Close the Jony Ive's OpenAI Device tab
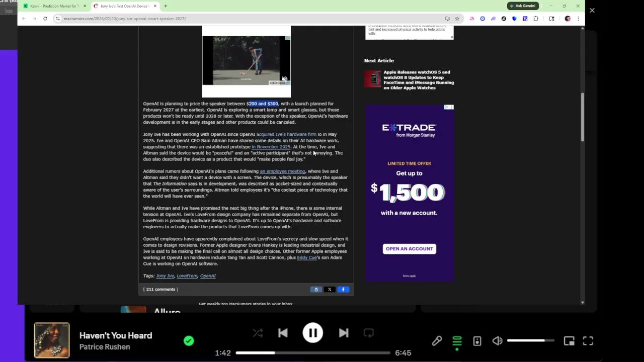The image size is (644, 362). pos(155,6)
